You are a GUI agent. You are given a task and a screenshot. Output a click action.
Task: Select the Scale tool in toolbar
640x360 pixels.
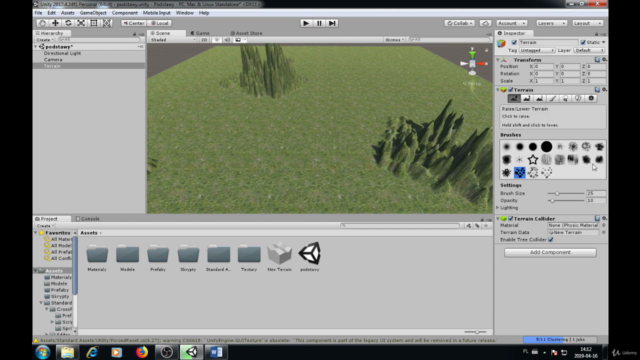[x=81, y=23]
